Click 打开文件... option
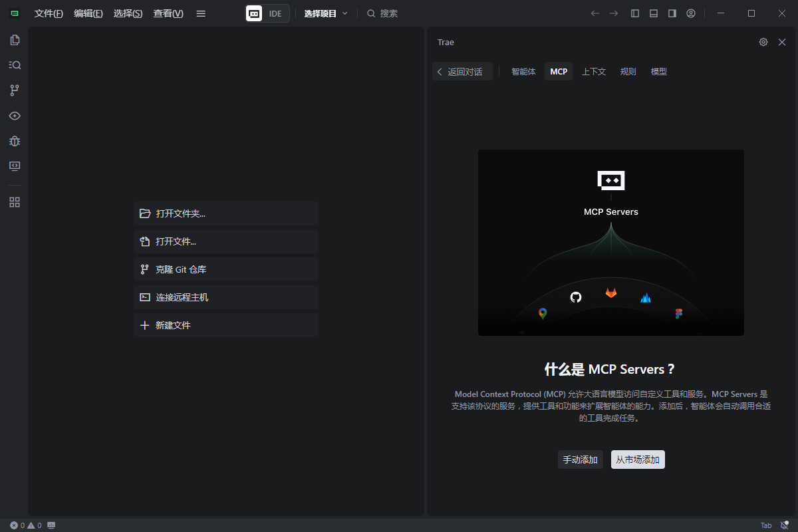 (226, 241)
